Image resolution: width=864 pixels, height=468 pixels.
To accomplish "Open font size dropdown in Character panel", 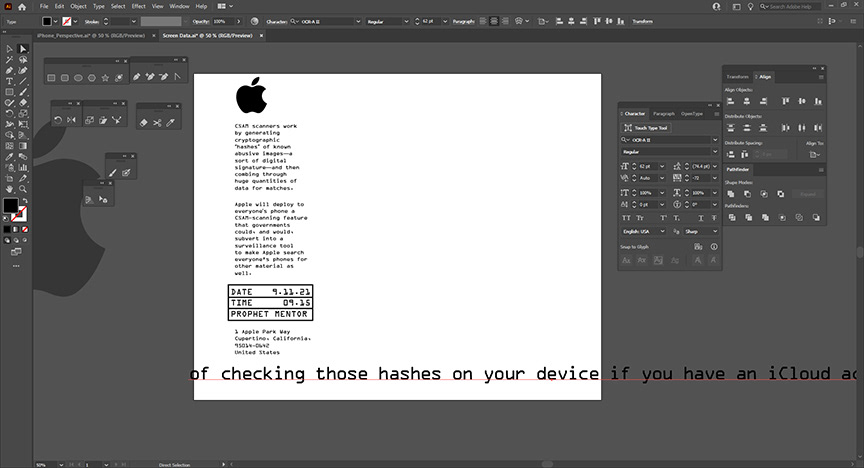I will (x=662, y=166).
